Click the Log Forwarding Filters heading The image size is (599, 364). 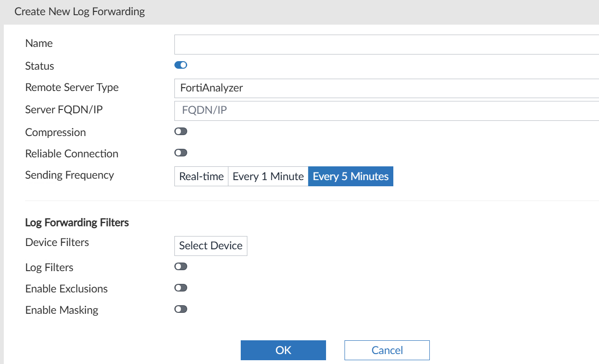tap(77, 222)
